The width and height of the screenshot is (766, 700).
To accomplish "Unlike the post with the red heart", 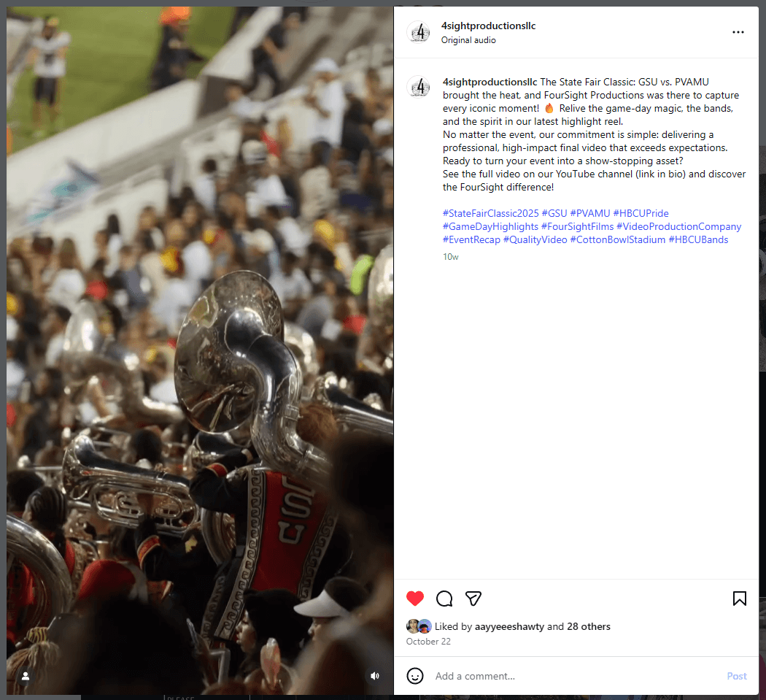I will [415, 599].
